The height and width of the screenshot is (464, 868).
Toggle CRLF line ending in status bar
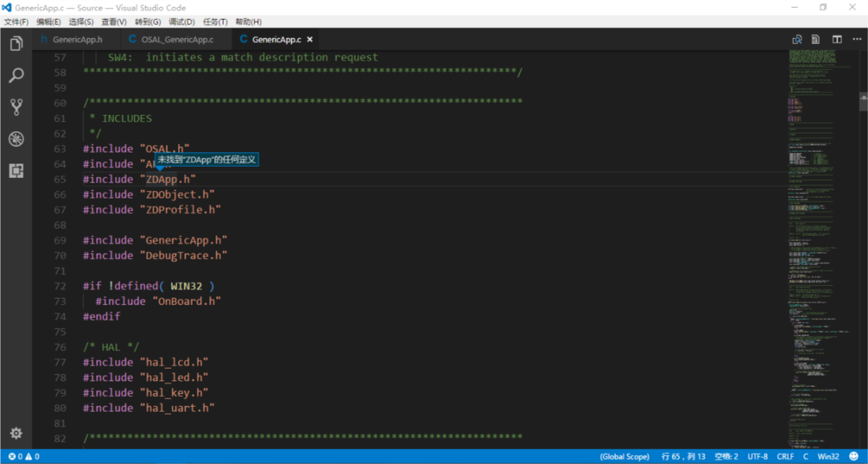785,456
